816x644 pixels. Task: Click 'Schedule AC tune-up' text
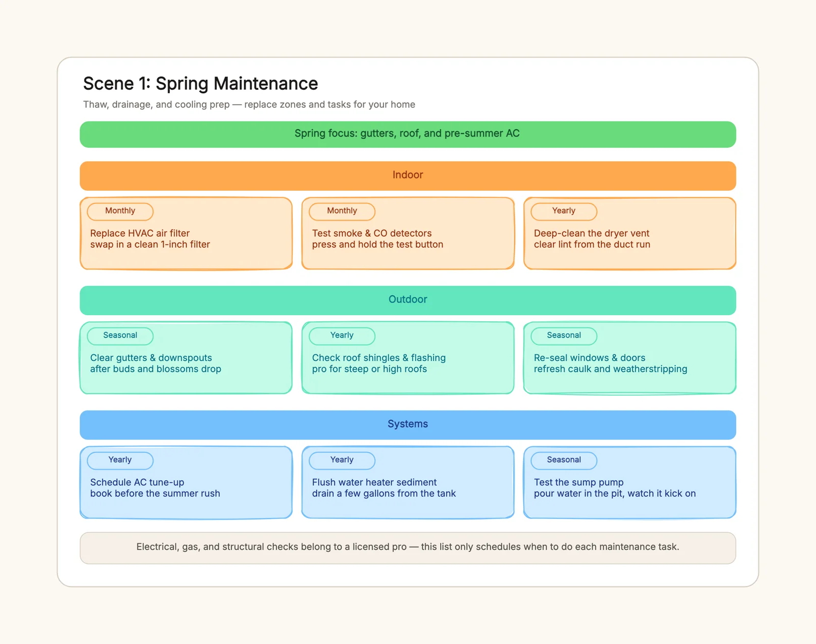[137, 482]
